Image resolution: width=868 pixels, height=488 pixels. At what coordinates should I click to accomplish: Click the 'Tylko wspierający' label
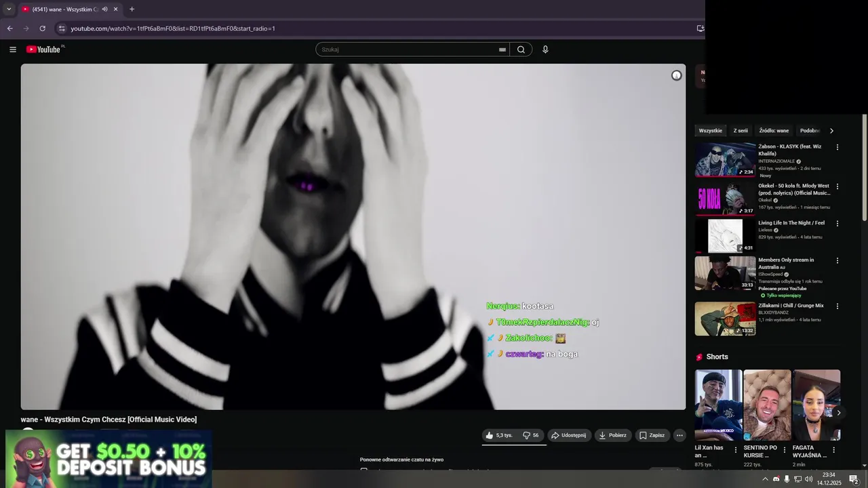click(x=783, y=296)
